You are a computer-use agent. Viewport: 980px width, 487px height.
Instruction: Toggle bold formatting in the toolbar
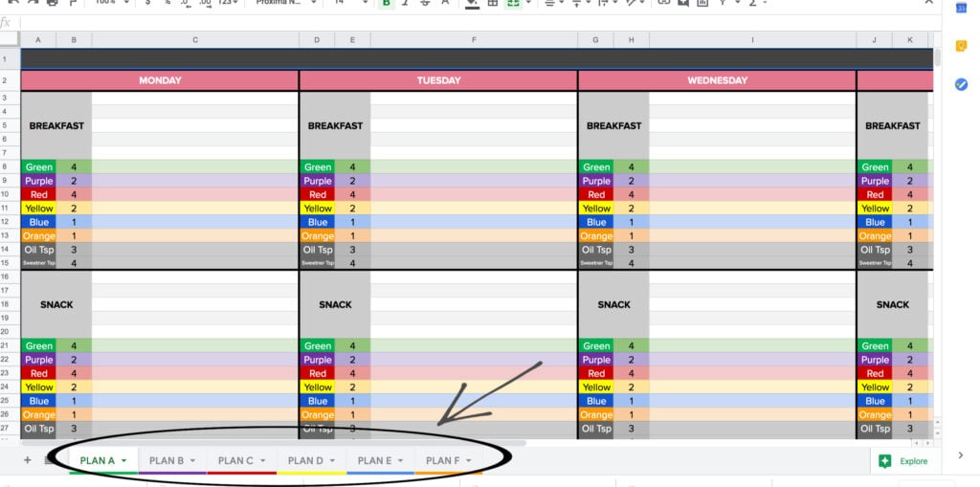387,3
